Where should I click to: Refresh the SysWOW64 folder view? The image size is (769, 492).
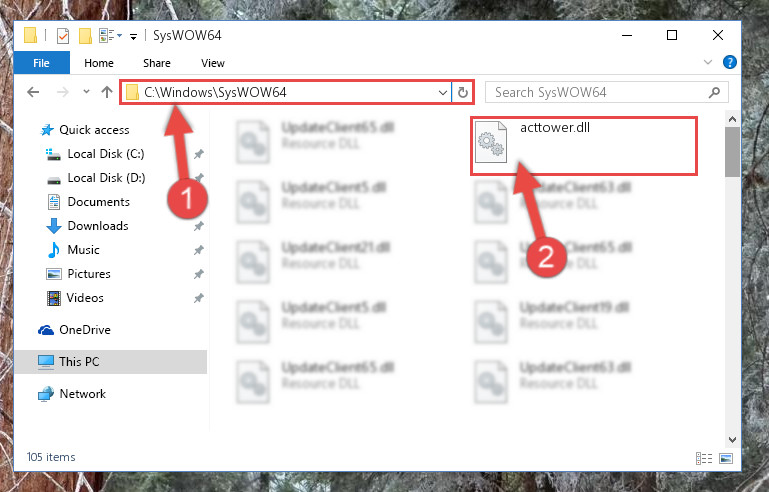pos(462,92)
